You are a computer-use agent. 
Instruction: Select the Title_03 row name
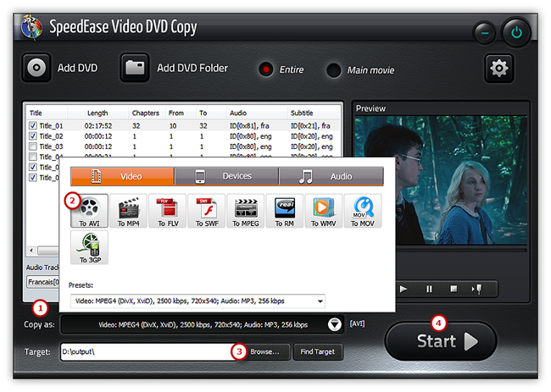pos(51,146)
